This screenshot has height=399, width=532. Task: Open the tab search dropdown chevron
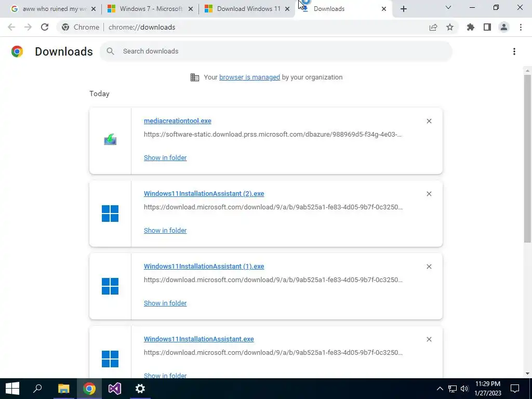[448, 7]
